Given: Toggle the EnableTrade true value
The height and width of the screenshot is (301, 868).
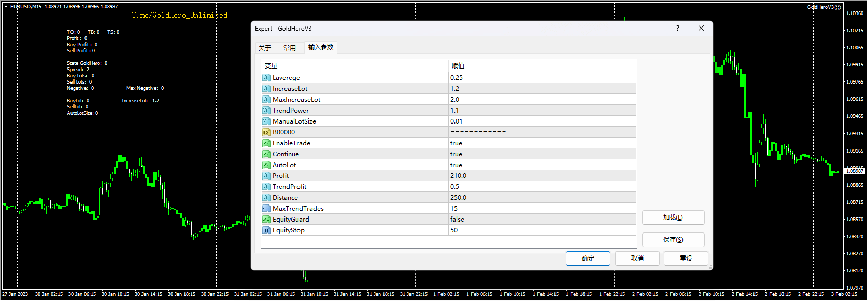Looking at the screenshot, I should point(456,143).
